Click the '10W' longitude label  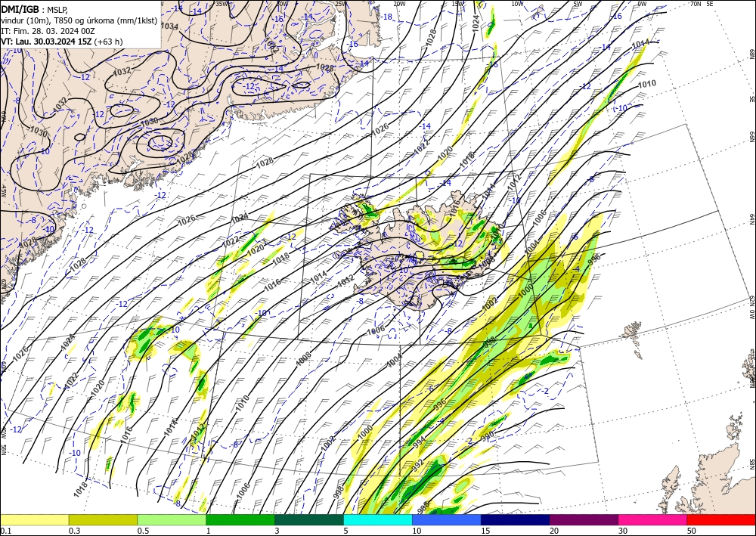[517, 4]
